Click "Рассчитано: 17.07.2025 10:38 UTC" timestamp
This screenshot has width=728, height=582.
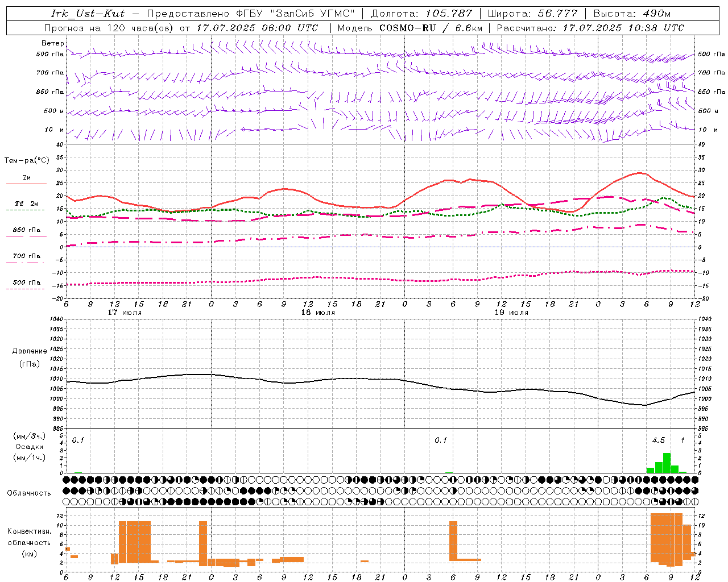tap(590, 28)
